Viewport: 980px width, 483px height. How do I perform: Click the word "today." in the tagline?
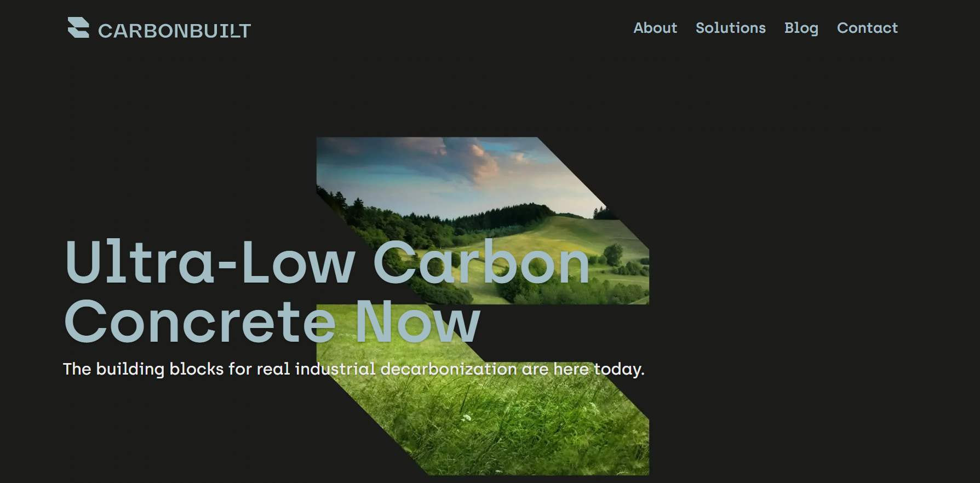(x=620, y=369)
